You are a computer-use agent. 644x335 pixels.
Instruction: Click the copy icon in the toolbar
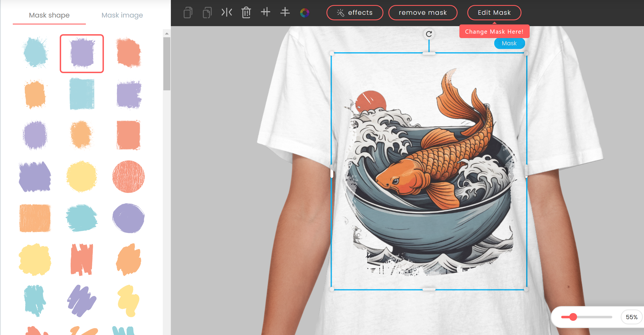188,13
